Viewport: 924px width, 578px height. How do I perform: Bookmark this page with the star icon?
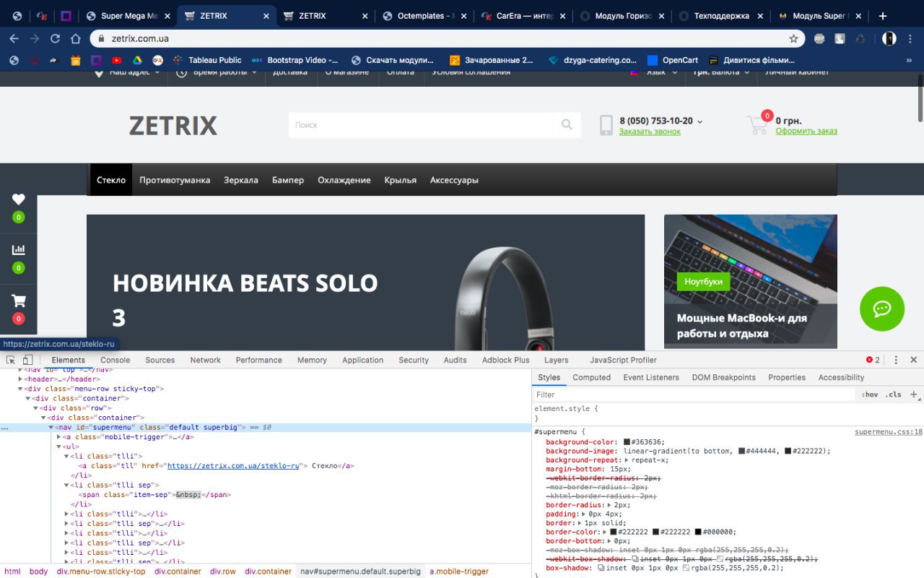793,38
